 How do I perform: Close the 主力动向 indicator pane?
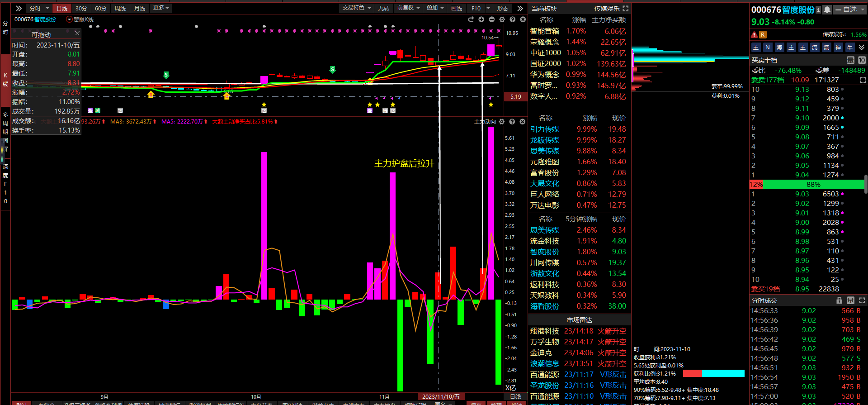(523, 122)
